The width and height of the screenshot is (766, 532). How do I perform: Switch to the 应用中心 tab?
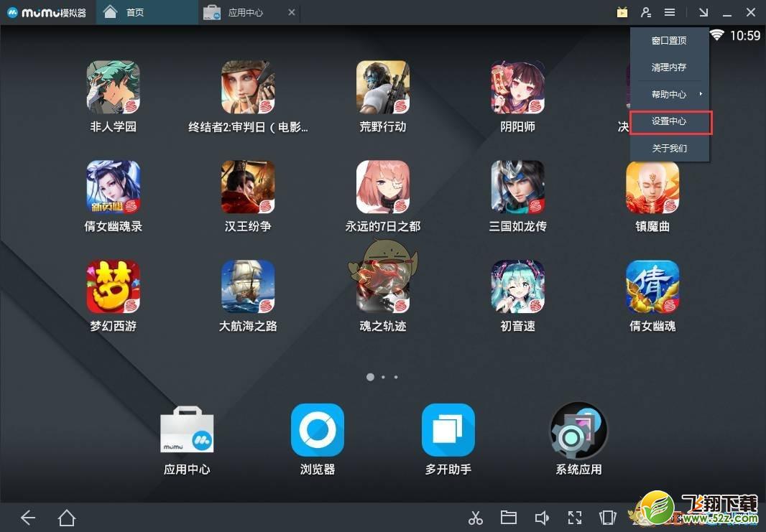pos(249,12)
